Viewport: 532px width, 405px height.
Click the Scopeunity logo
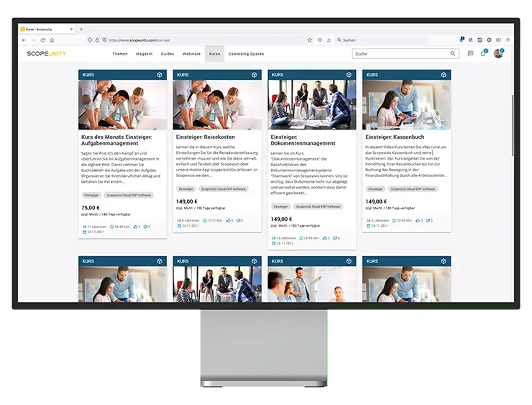coord(47,54)
